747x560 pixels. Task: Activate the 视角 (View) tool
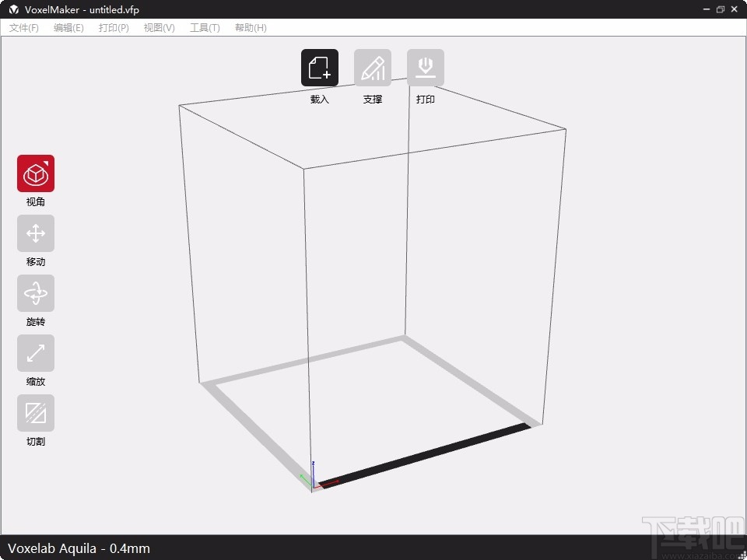[35, 173]
